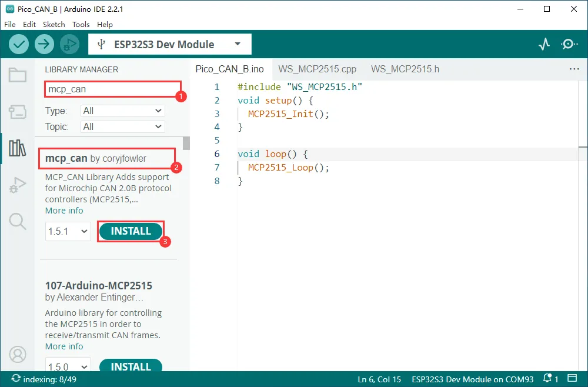Click the LIBRARY MANAGER panel heading
The width and height of the screenshot is (588, 387).
81,69
